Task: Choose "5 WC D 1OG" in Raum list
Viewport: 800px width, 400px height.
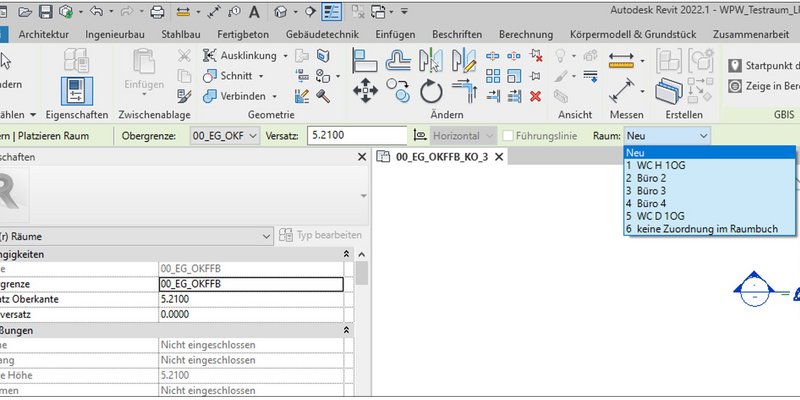Action: click(x=709, y=216)
